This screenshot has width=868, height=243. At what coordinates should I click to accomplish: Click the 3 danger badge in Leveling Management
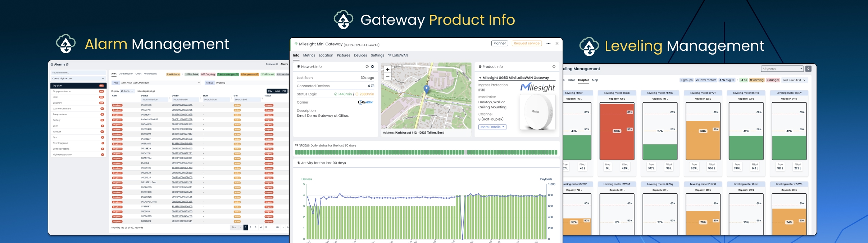[773, 80]
